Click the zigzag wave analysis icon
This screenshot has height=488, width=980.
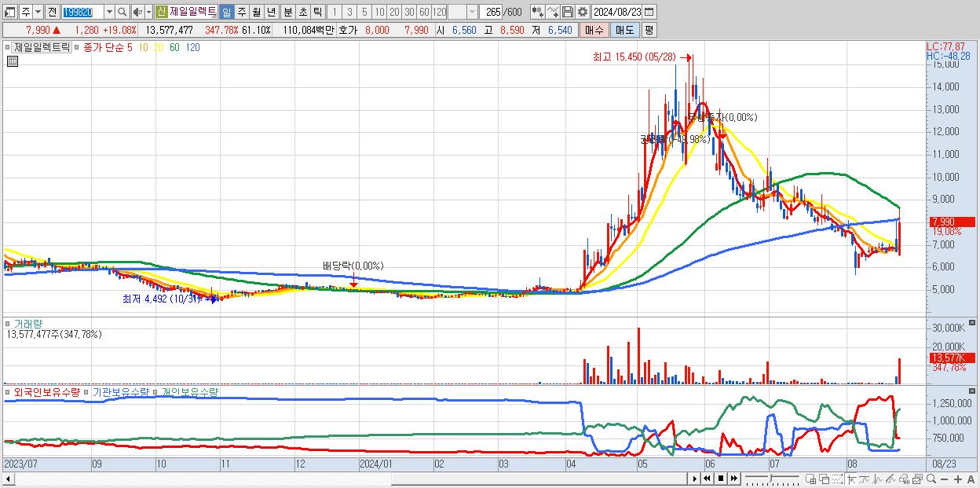click(x=878, y=479)
